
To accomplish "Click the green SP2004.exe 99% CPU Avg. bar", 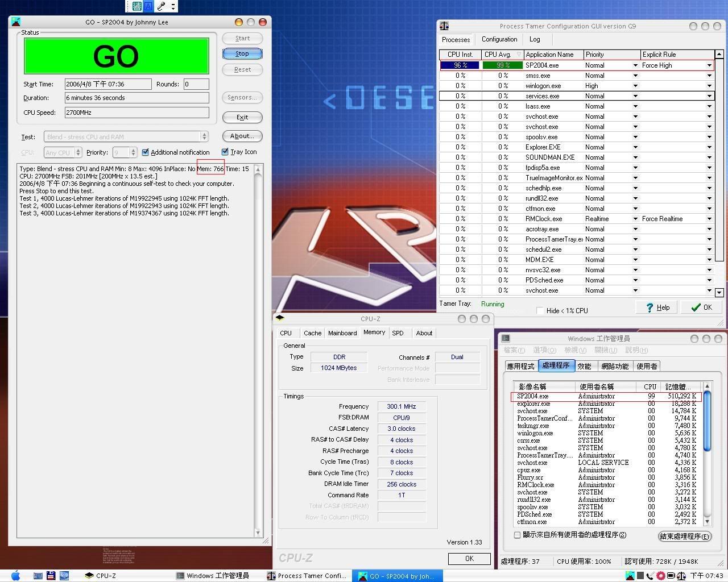I will click(x=503, y=65).
